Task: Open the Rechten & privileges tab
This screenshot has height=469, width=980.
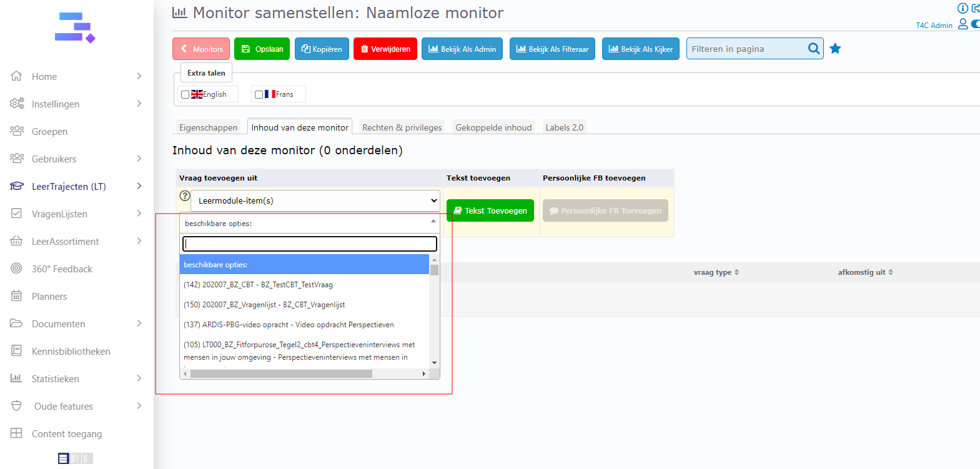Action: pyautogui.click(x=402, y=127)
